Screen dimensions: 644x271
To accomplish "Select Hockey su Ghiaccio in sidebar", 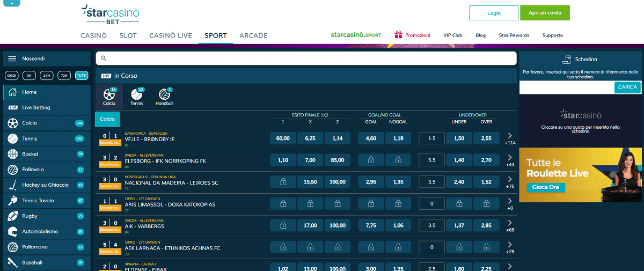I will coord(47,185).
